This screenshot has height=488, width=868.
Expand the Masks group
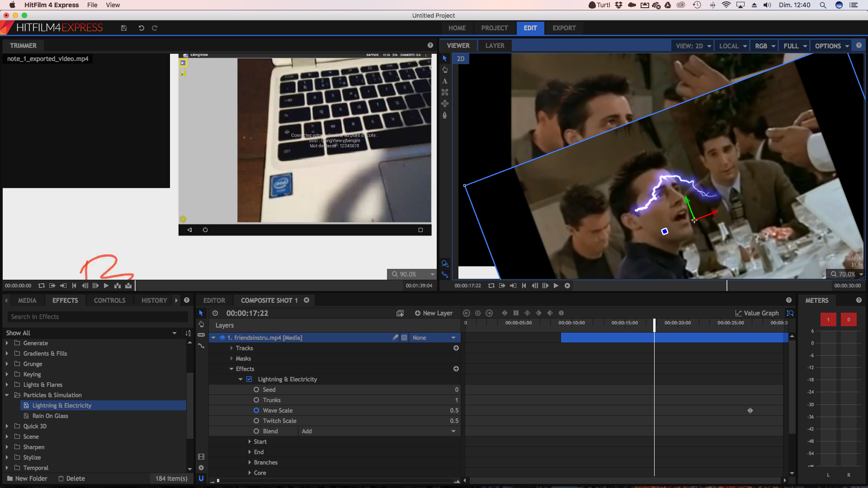click(231, 358)
